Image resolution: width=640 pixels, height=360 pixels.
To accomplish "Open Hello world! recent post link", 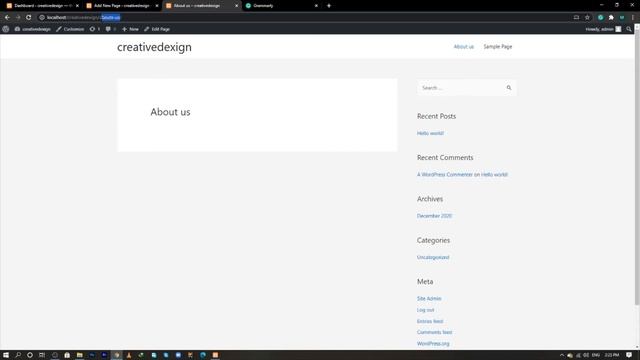I will pyautogui.click(x=430, y=133).
